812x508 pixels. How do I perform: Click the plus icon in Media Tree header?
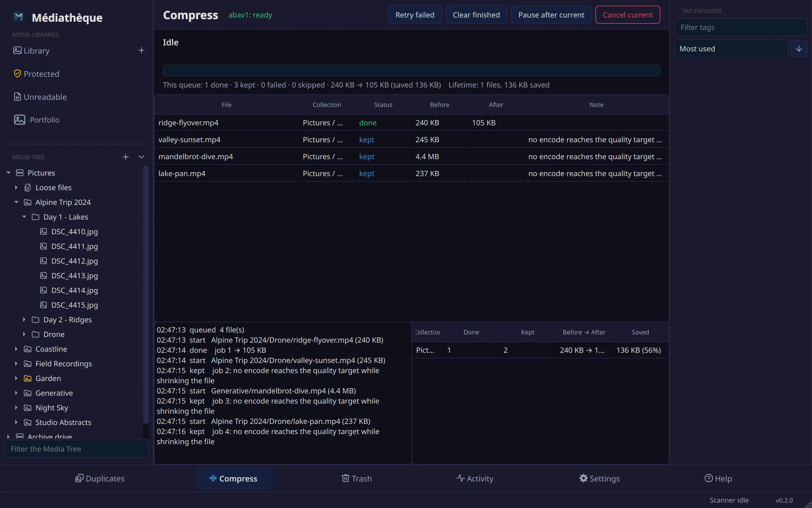click(x=125, y=157)
